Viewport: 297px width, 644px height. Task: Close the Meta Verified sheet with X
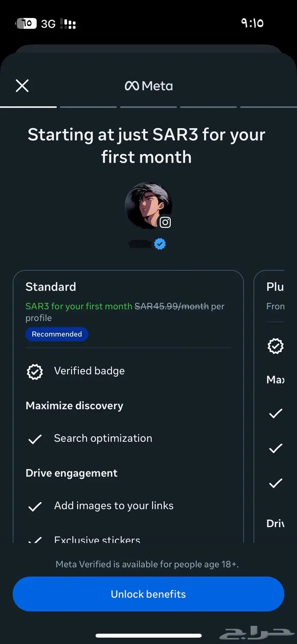pyautogui.click(x=22, y=86)
